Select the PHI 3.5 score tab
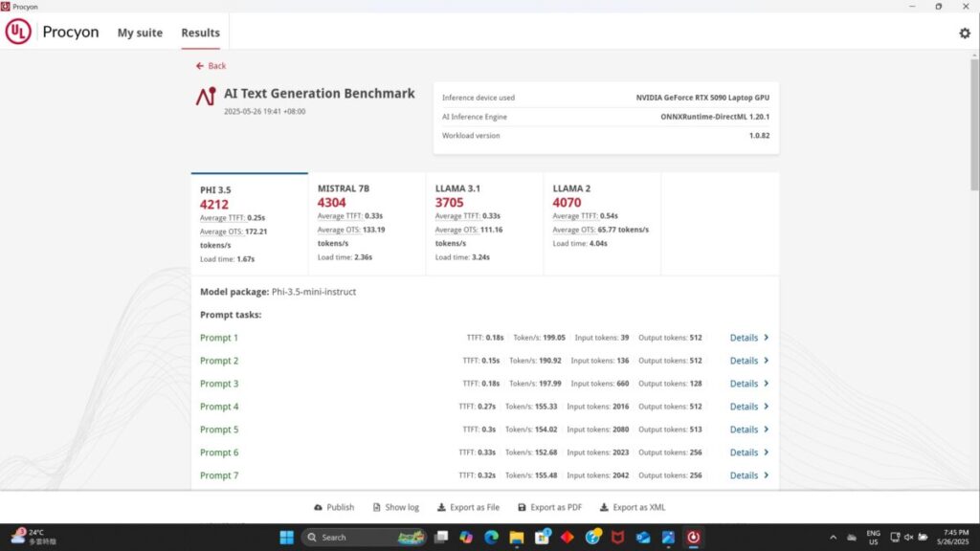 pos(250,224)
